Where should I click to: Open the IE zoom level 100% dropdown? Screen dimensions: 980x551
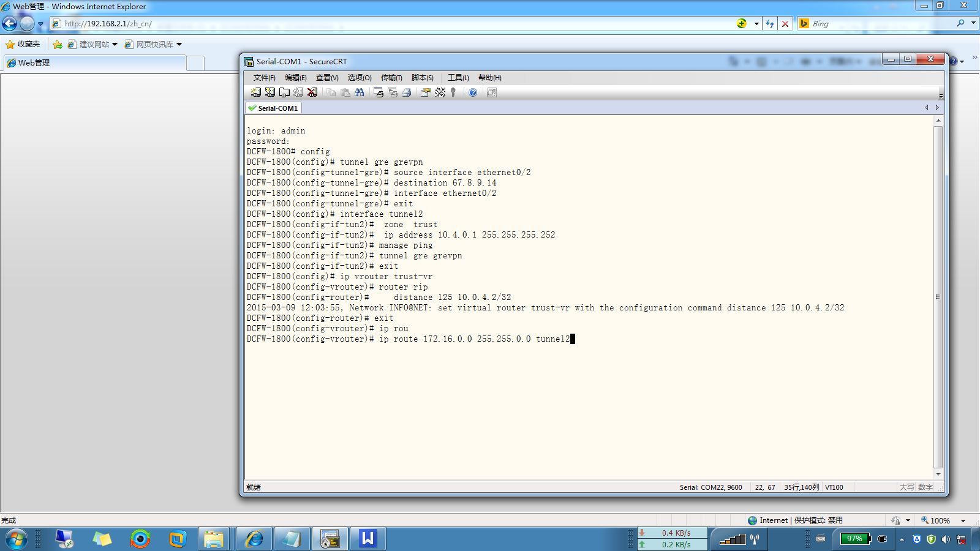963,520
